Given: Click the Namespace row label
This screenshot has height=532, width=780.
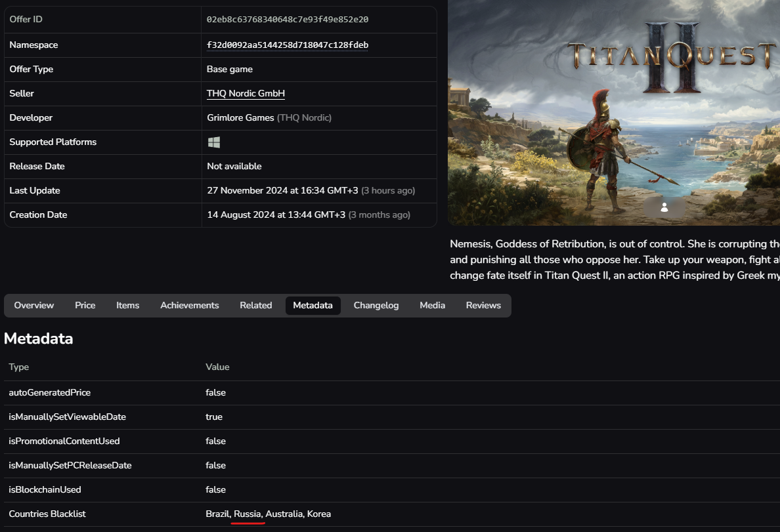Looking at the screenshot, I should 33,45.
